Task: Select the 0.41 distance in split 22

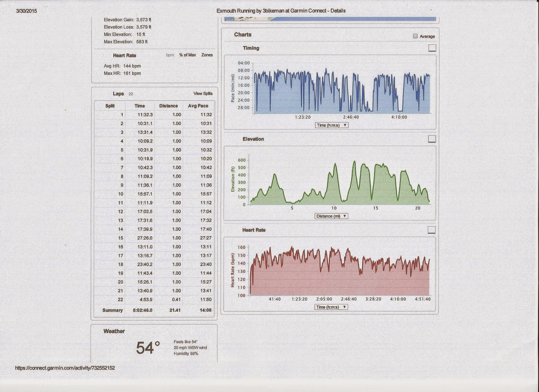Action: coord(176,299)
